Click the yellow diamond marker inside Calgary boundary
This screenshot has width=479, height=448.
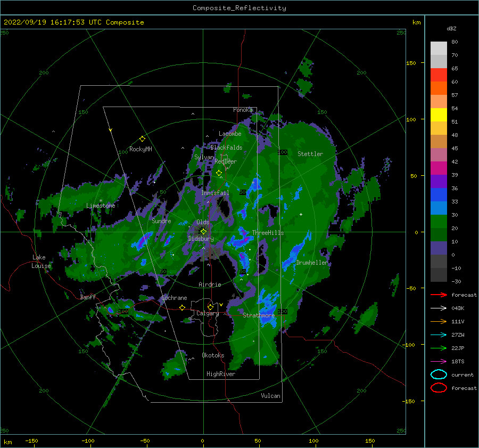[210, 307]
